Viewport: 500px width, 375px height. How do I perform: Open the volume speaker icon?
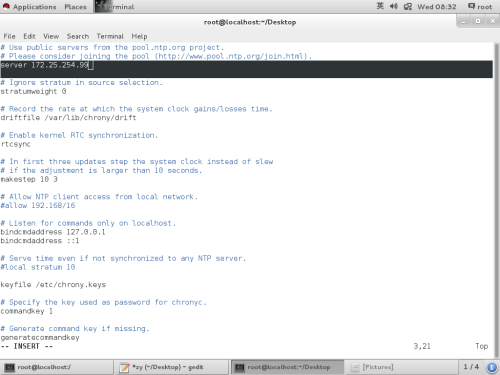click(394, 6)
